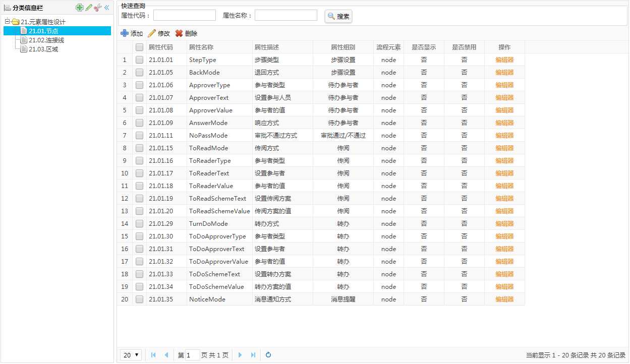Click the 审批通过/不通过 group cell
630x364 pixels.
(343, 136)
